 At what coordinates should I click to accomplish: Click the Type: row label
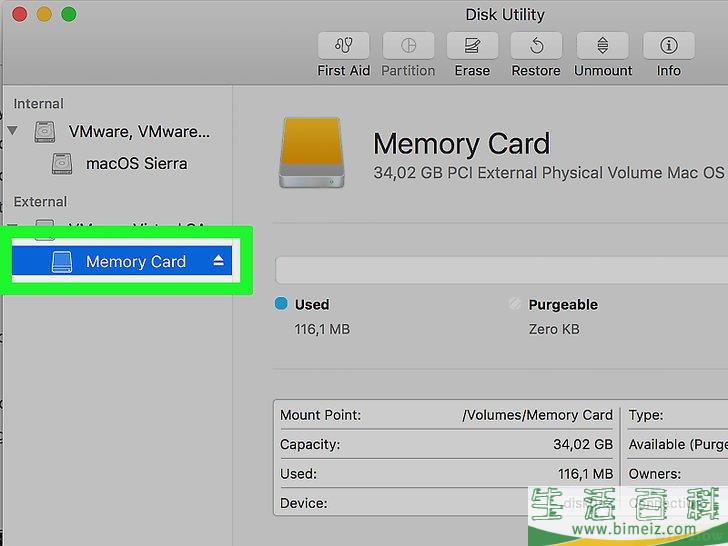pyautogui.click(x=646, y=415)
